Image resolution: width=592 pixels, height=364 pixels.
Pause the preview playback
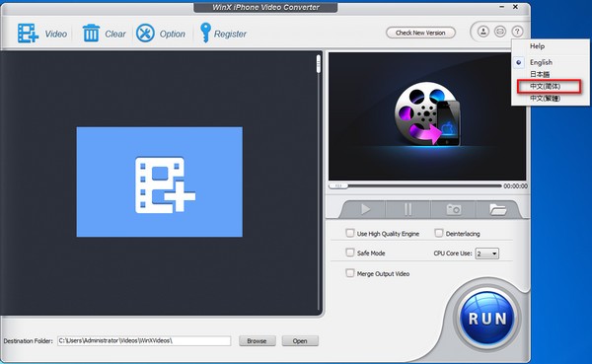(x=407, y=209)
